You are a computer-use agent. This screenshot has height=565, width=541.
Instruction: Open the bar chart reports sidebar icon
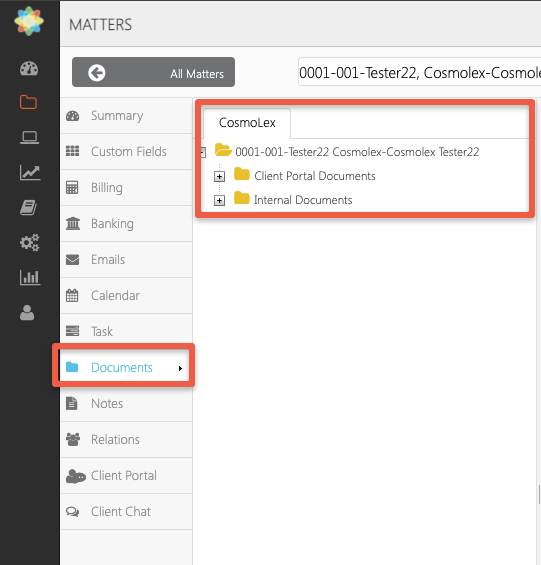[x=30, y=277]
